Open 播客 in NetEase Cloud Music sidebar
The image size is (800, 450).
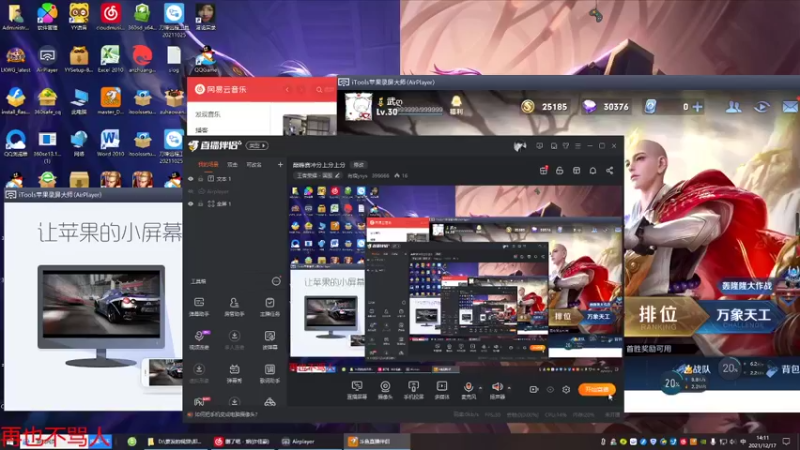[202, 130]
